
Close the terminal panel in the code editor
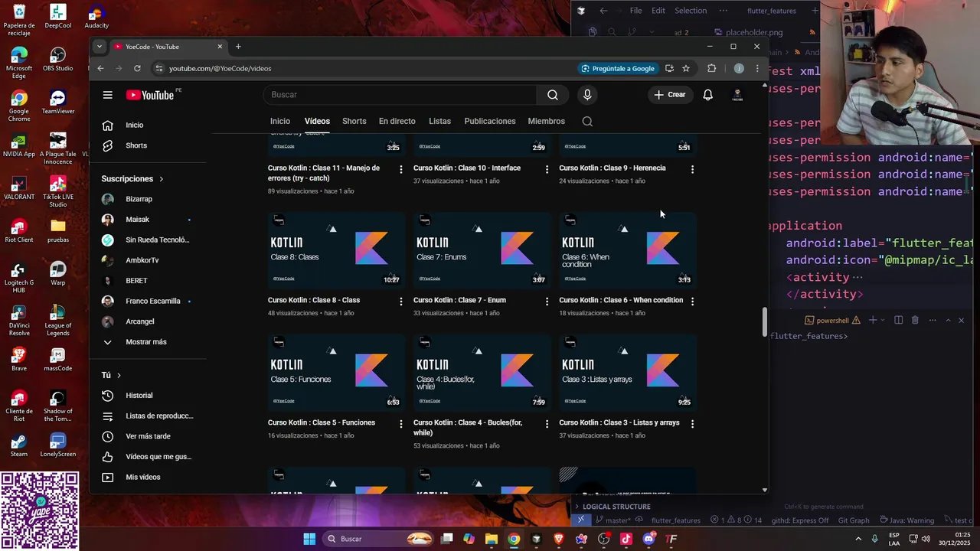[961, 320]
